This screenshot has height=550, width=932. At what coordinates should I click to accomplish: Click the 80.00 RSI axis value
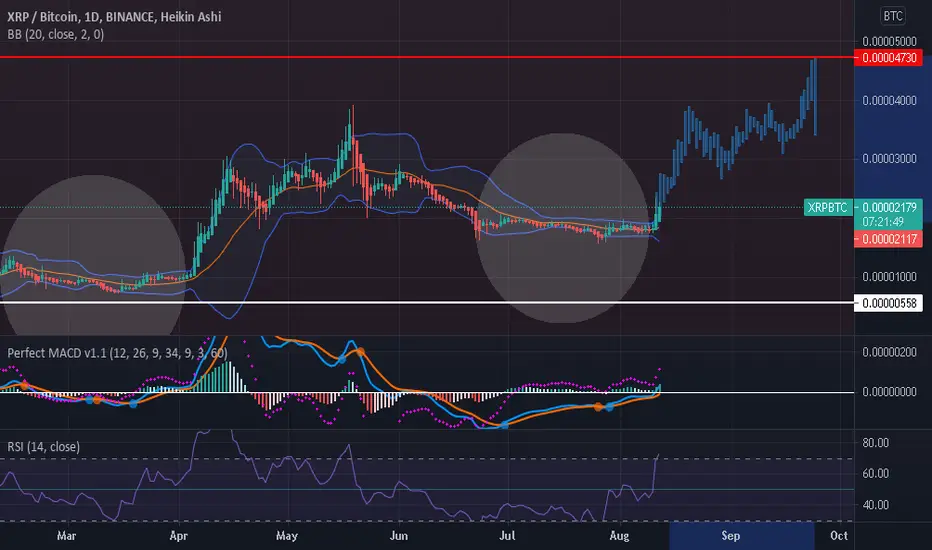pyautogui.click(x=876, y=442)
